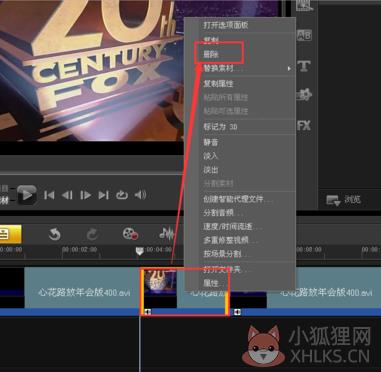Image resolution: width=381 pixels, height=372 pixels.
Task: Toggle repeat playback loop icon
Action: 122,195
